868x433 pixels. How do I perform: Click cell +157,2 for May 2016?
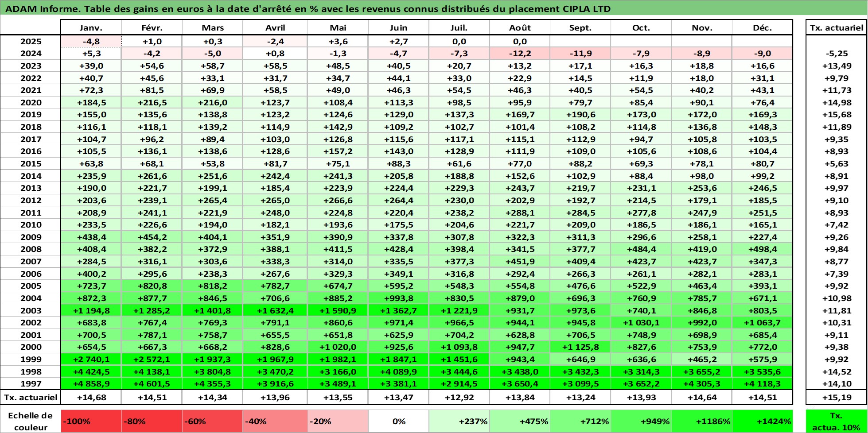coord(338,151)
